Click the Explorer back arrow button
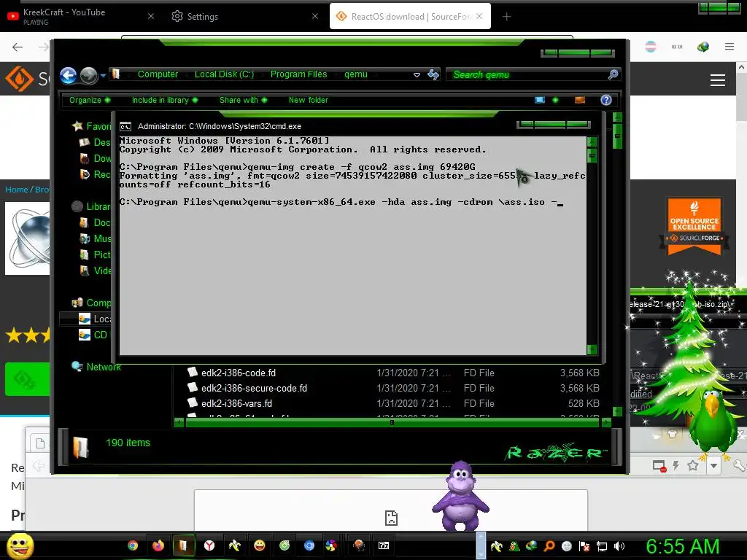The height and width of the screenshot is (560, 747). pyautogui.click(x=68, y=75)
